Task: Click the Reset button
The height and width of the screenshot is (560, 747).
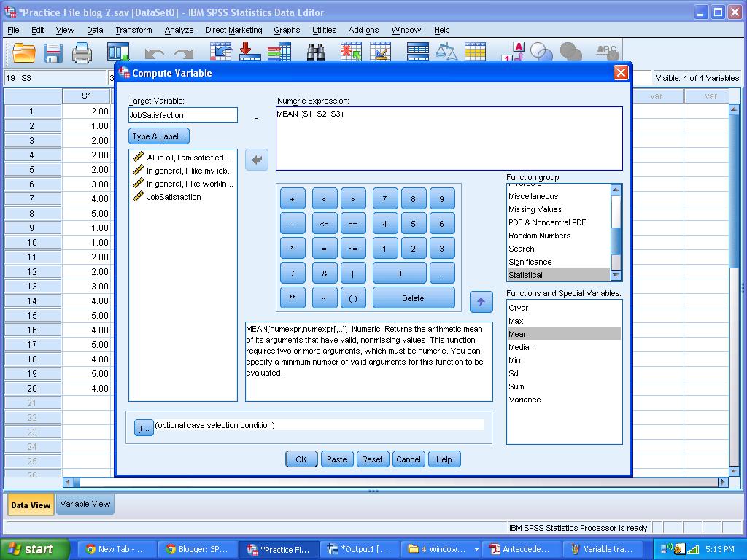Action: pos(372,459)
